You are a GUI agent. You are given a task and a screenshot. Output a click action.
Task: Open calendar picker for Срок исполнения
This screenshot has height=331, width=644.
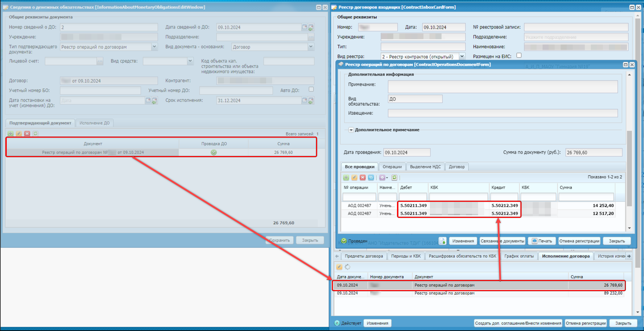click(304, 100)
